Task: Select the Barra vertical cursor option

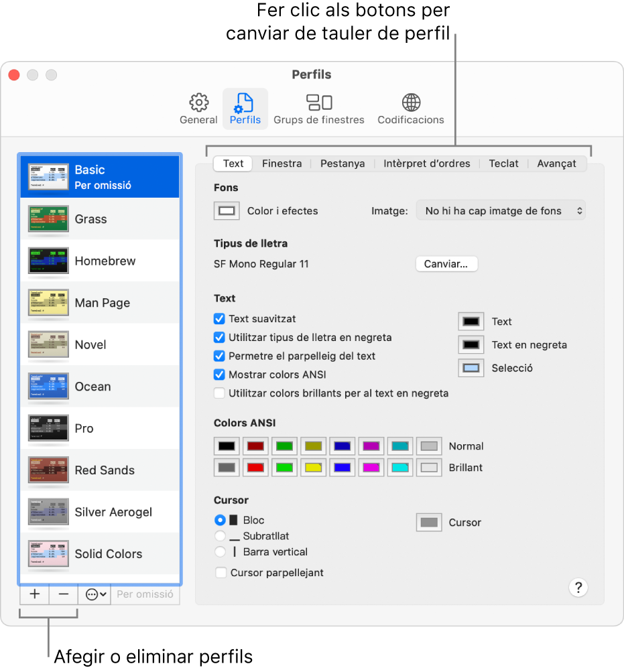Action: 220,551
